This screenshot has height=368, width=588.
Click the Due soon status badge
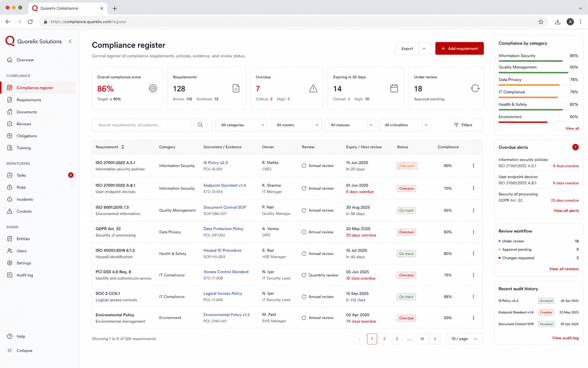click(x=407, y=166)
